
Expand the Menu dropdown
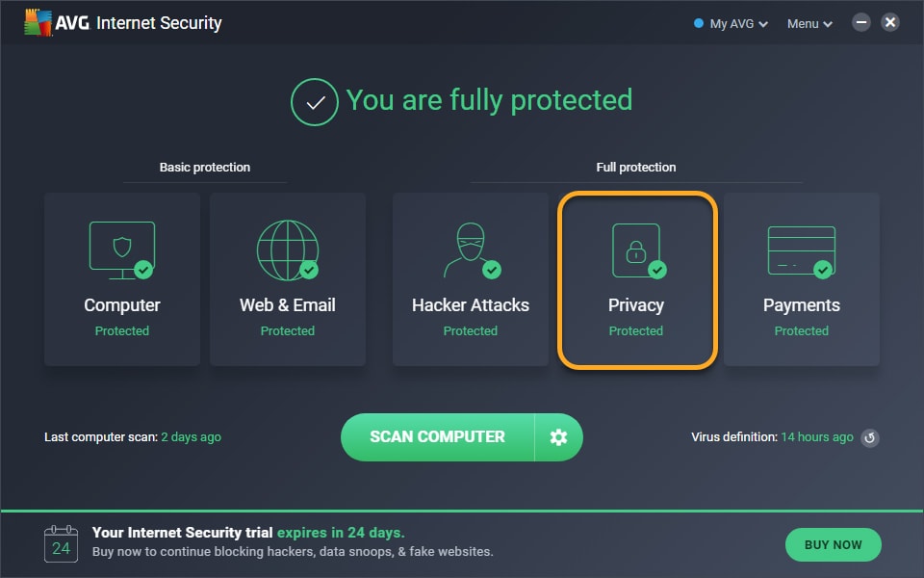[x=803, y=22]
